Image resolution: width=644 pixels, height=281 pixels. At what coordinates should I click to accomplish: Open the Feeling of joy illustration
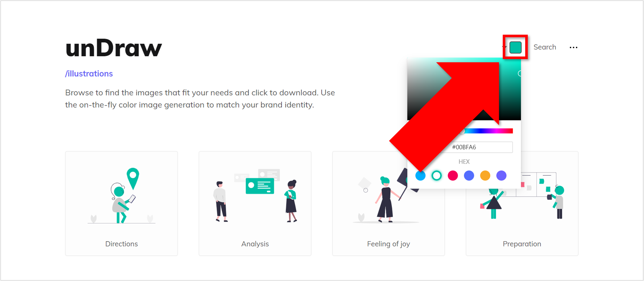click(x=388, y=204)
